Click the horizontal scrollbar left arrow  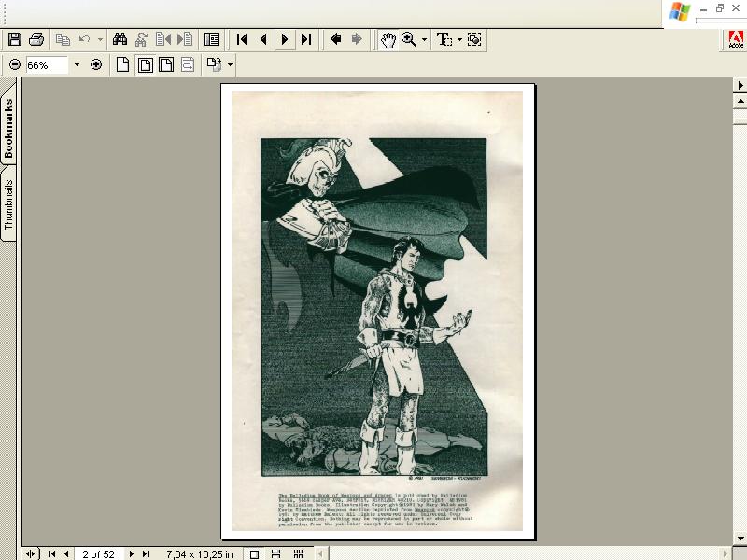pos(320,553)
